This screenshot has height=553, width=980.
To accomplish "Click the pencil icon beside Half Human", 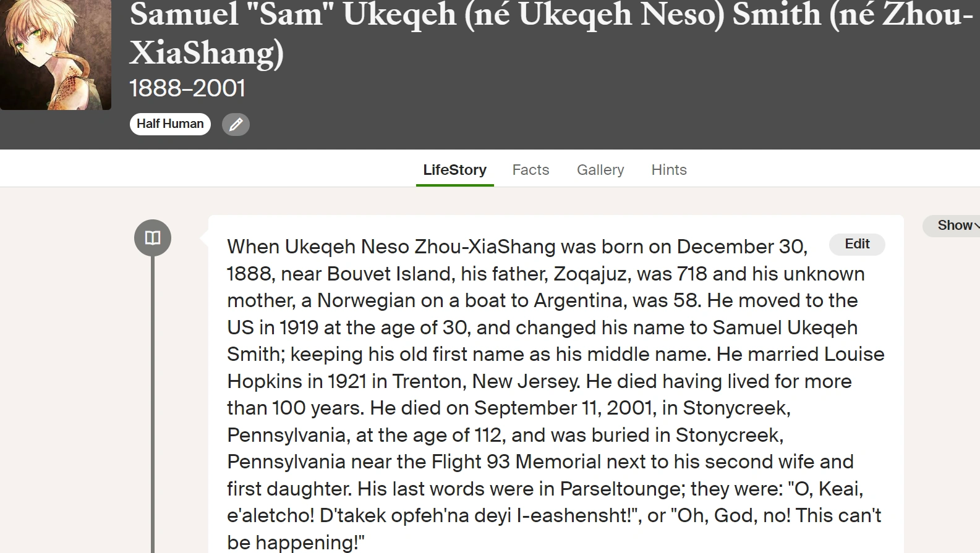I will (x=236, y=125).
